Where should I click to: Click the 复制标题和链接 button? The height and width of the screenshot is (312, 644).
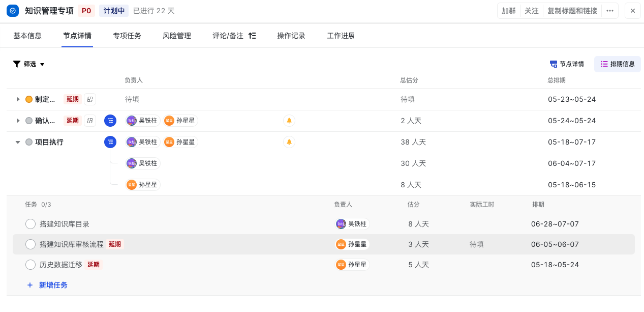pyautogui.click(x=572, y=11)
